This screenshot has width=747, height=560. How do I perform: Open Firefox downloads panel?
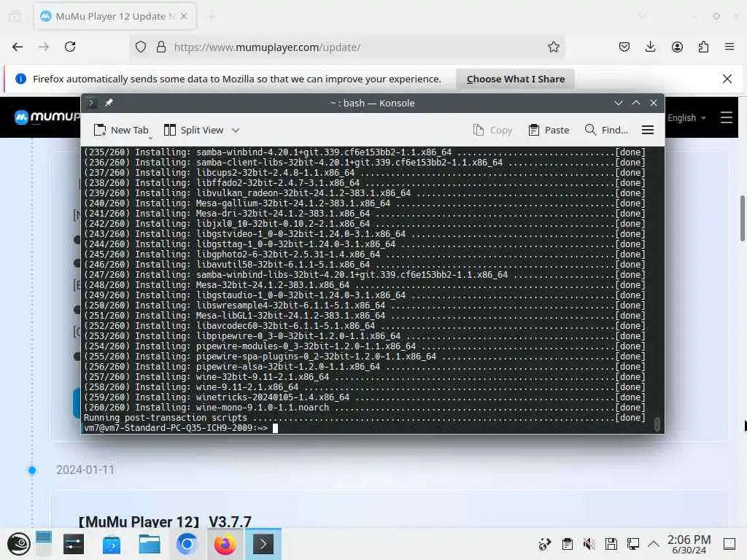[x=650, y=47]
